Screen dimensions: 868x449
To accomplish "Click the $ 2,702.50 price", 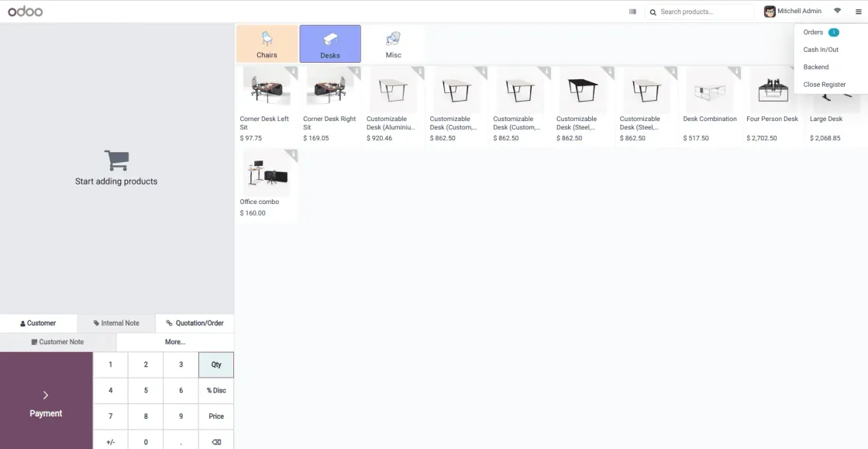I will (762, 138).
